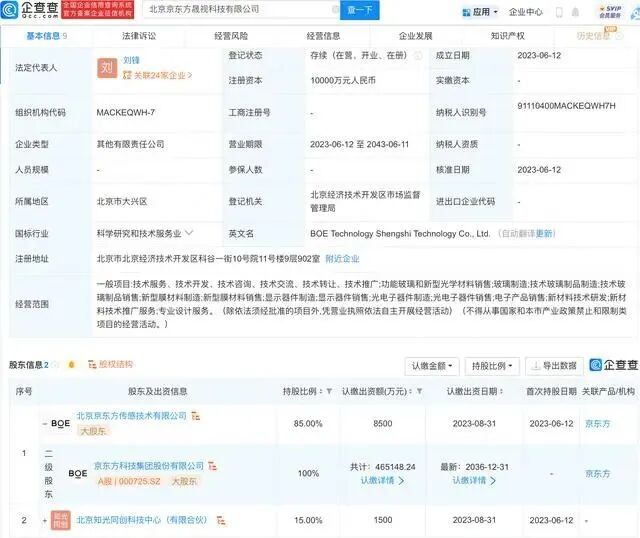Open 认缴详情 under 共计 465148.24
Screen dimensions: 640x538
[382, 480]
